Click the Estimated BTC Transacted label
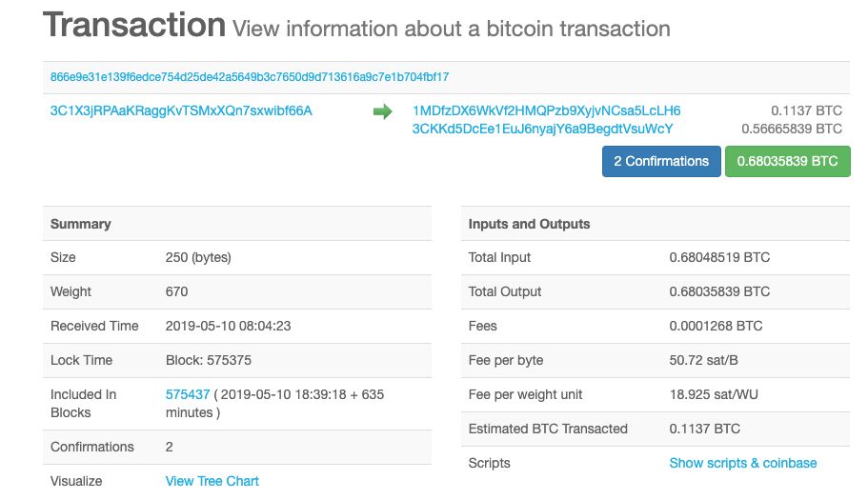 (548, 429)
